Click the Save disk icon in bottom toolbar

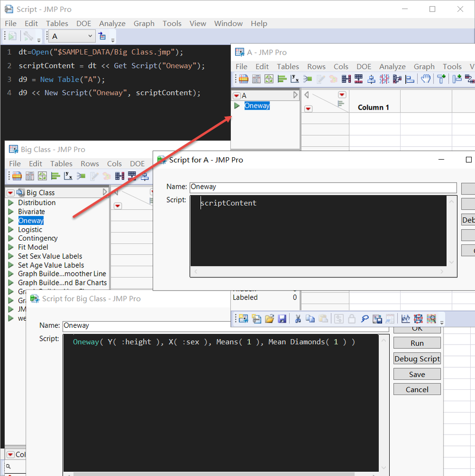click(x=282, y=319)
